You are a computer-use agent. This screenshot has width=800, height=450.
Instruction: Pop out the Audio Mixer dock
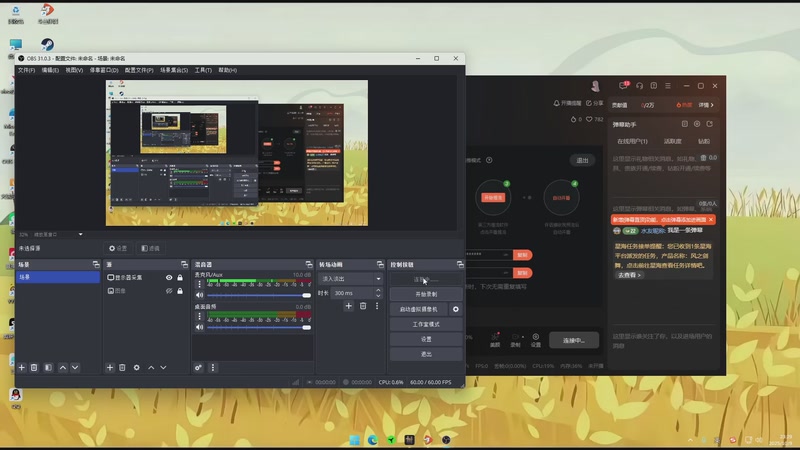[x=309, y=264]
